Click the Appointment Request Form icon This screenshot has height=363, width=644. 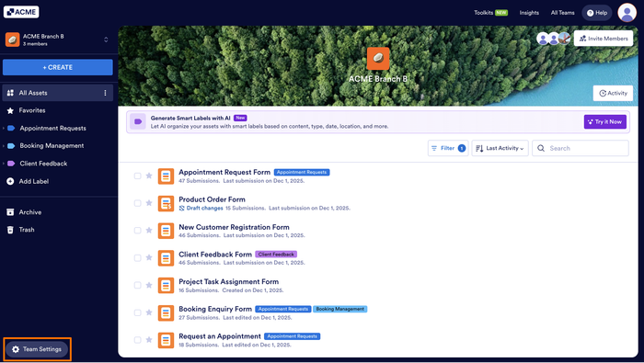click(x=166, y=176)
